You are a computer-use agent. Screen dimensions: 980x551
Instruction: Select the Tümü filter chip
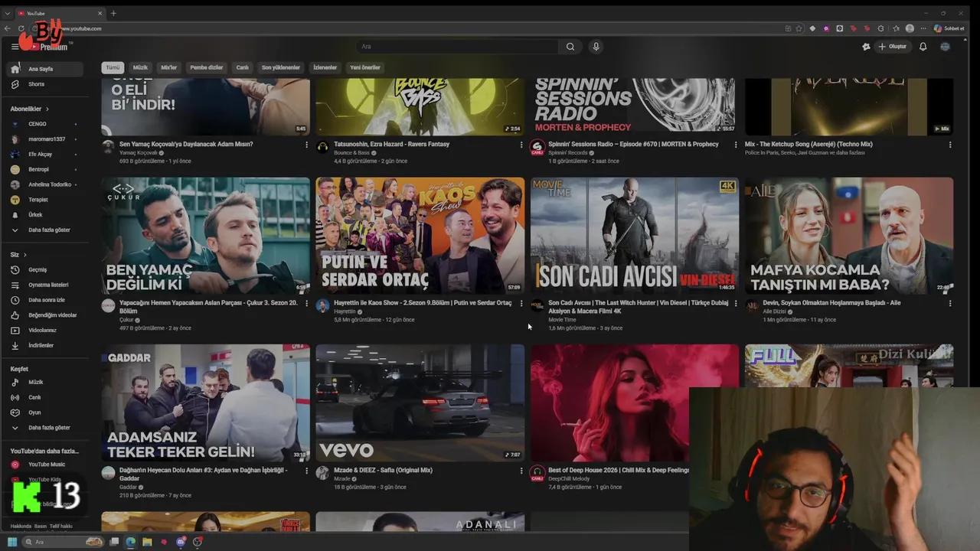tap(113, 67)
